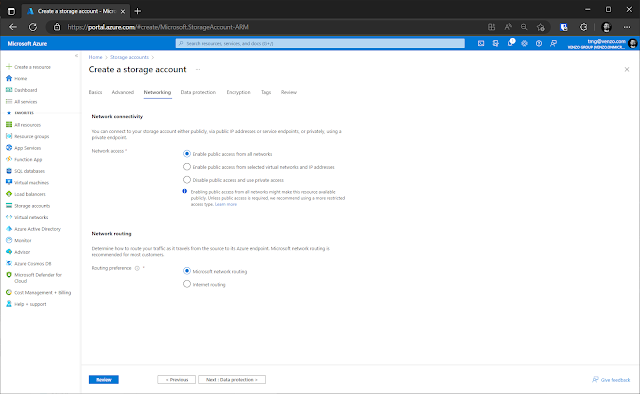This screenshot has width=640, height=394.
Task: Select public access from selected virtual networks
Action: tap(187, 167)
